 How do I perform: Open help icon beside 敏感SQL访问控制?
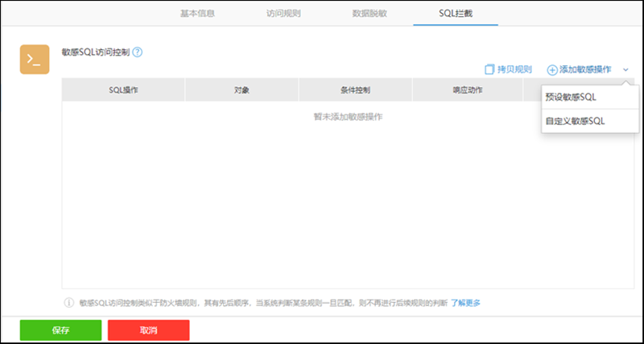(x=138, y=52)
